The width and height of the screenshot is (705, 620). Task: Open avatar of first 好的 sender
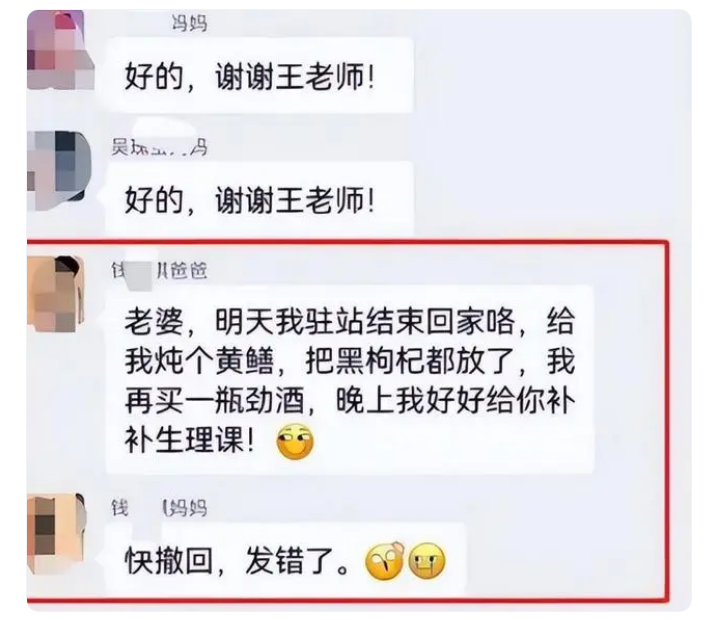point(60,49)
